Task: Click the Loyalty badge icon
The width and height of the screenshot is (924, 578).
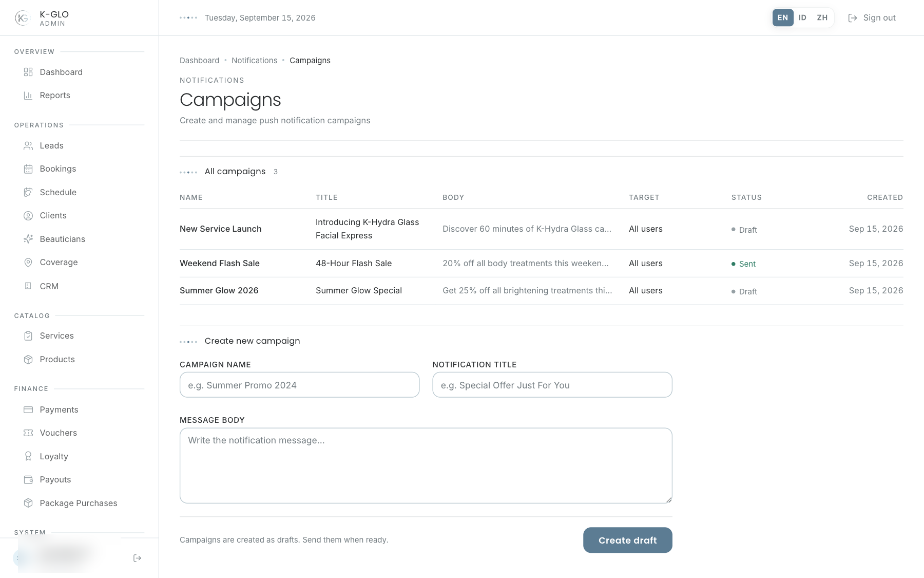Action: pyautogui.click(x=28, y=456)
